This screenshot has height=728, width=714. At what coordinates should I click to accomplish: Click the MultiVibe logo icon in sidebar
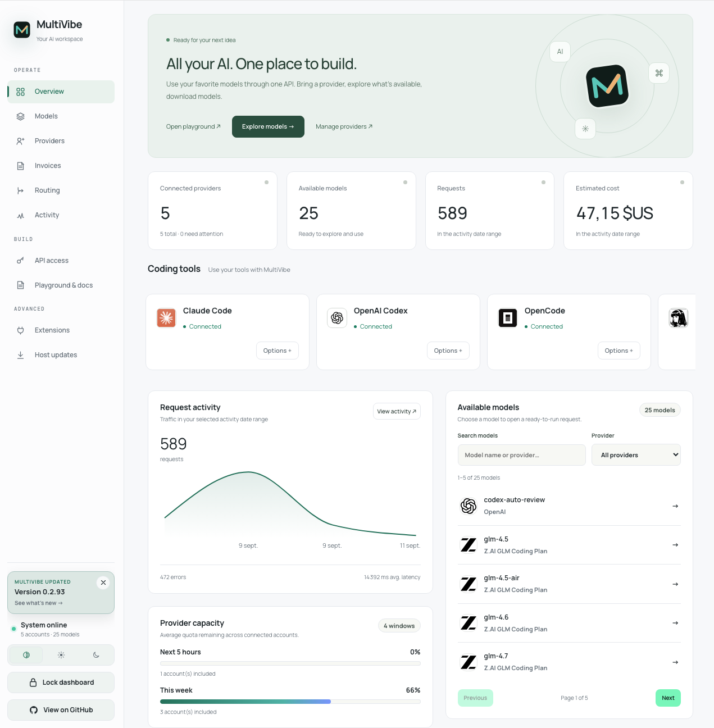tap(22, 30)
